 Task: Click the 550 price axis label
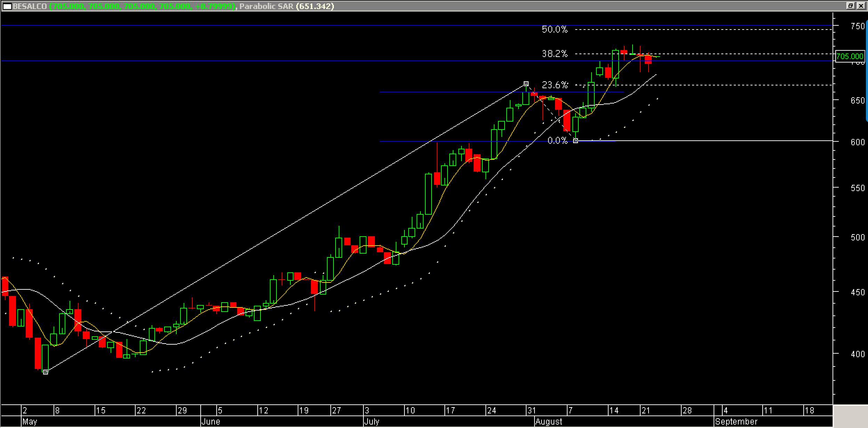coord(858,188)
